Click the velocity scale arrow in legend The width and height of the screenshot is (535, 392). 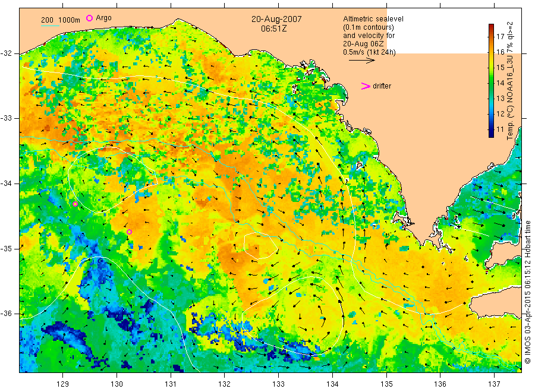click(x=361, y=61)
